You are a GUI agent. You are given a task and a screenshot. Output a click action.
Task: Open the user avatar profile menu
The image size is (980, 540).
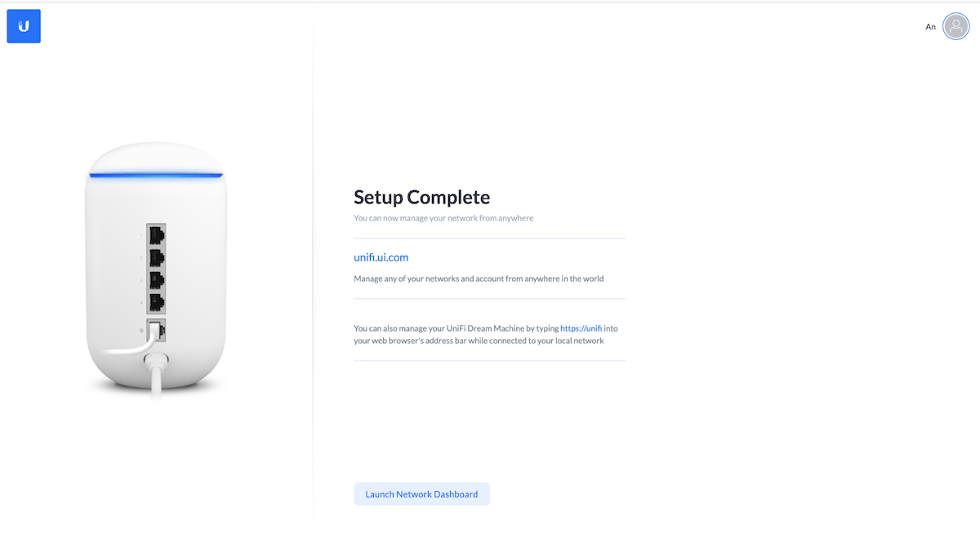(955, 26)
